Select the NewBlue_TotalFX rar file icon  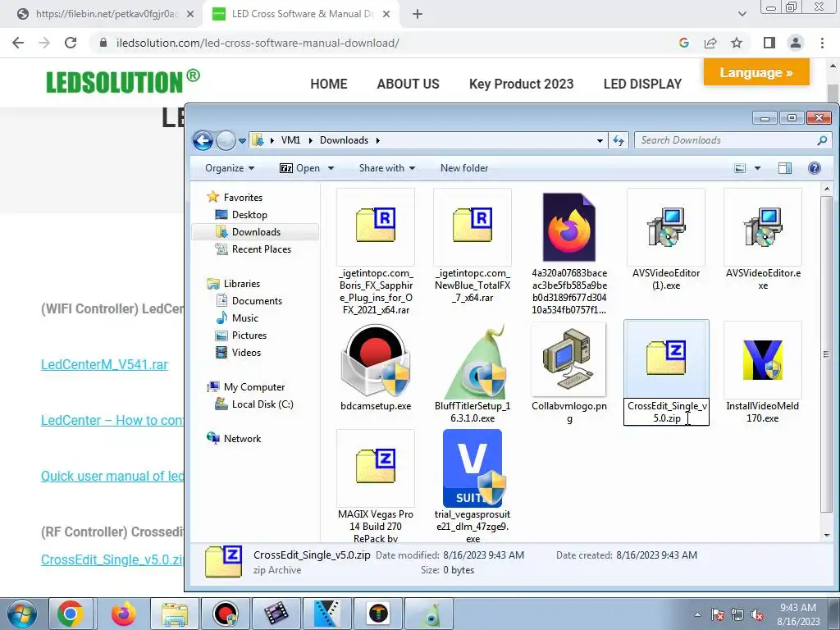[x=472, y=226]
